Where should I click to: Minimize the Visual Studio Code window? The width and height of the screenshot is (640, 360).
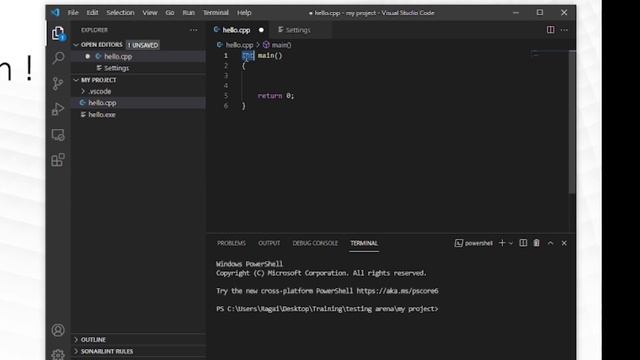pos(516,13)
